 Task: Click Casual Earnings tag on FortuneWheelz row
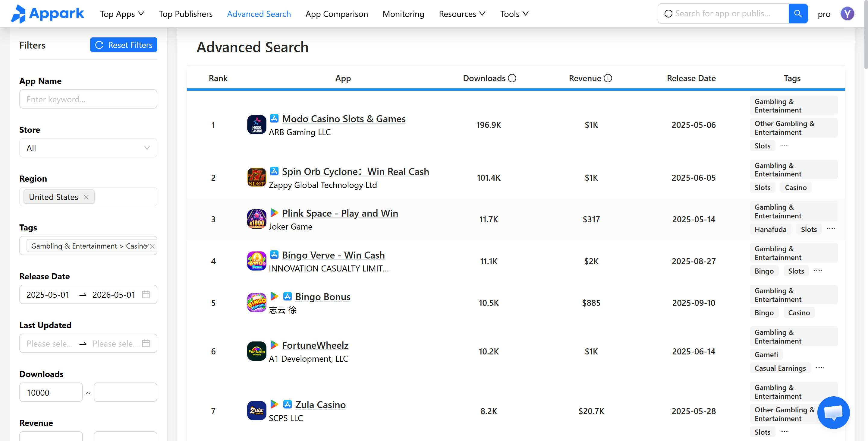click(780, 368)
